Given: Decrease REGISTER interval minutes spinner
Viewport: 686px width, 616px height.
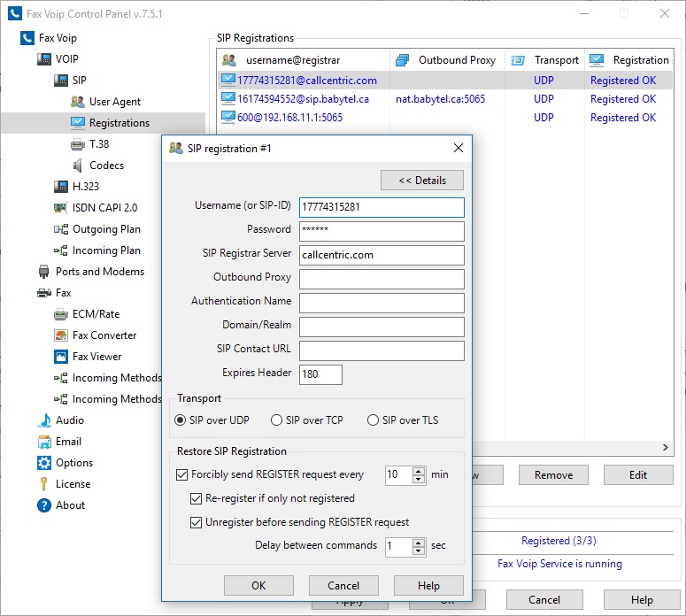Looking at the screenshot, I should [419, 479].
